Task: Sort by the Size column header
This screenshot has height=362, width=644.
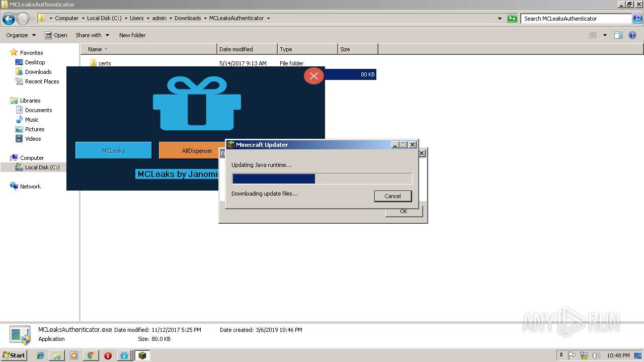Action: [x=358, y=49]
